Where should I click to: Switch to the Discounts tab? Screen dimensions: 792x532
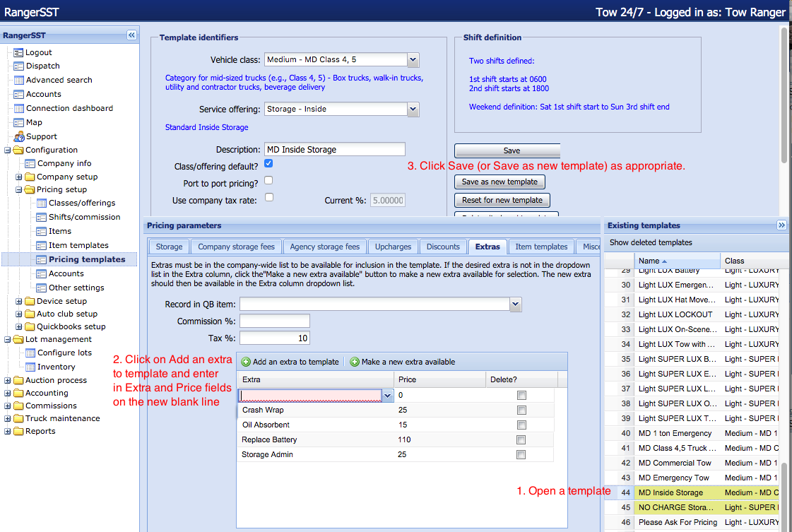coord(443,247)
